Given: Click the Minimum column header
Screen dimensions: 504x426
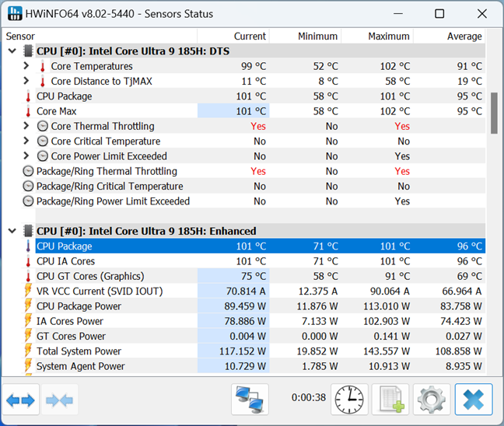Looking at the screenshot, I should click(x=305, y=36).
